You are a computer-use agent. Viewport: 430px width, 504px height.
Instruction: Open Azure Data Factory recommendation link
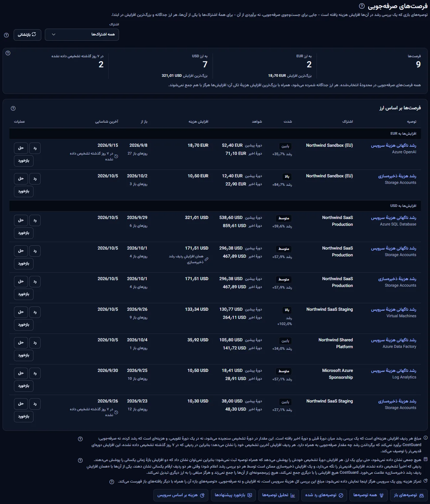[394, 340]
